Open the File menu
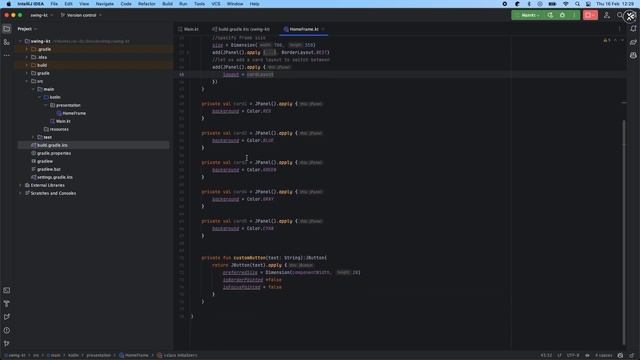 point(54,4)
